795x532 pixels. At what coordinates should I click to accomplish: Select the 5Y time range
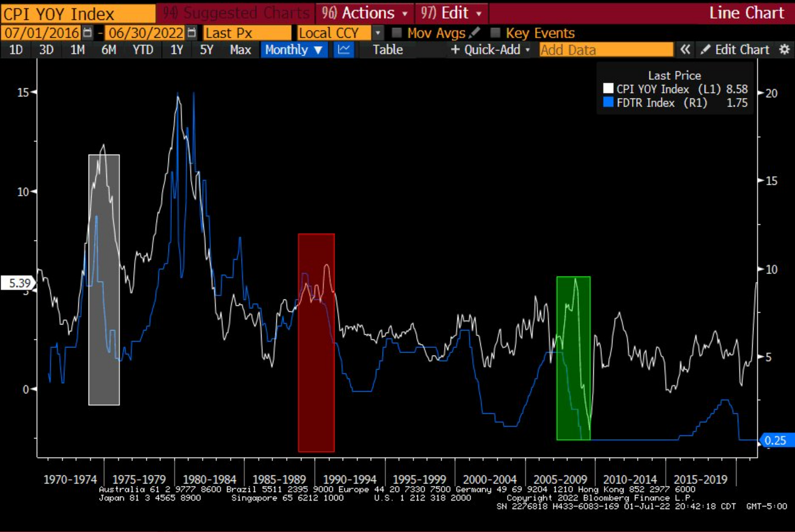tap(206, 50)
